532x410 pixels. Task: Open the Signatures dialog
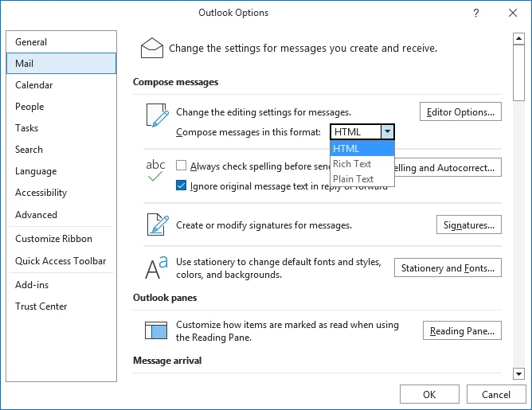(x=469, y=225)
